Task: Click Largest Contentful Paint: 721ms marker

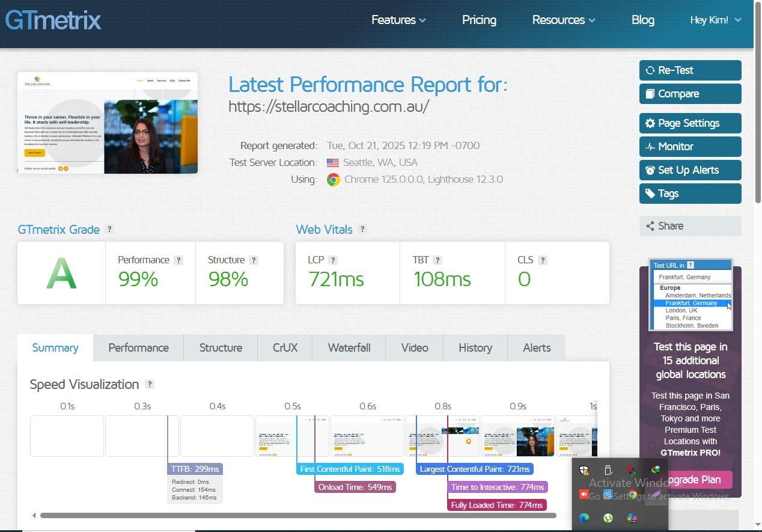Action: click(x=475, y=469)
